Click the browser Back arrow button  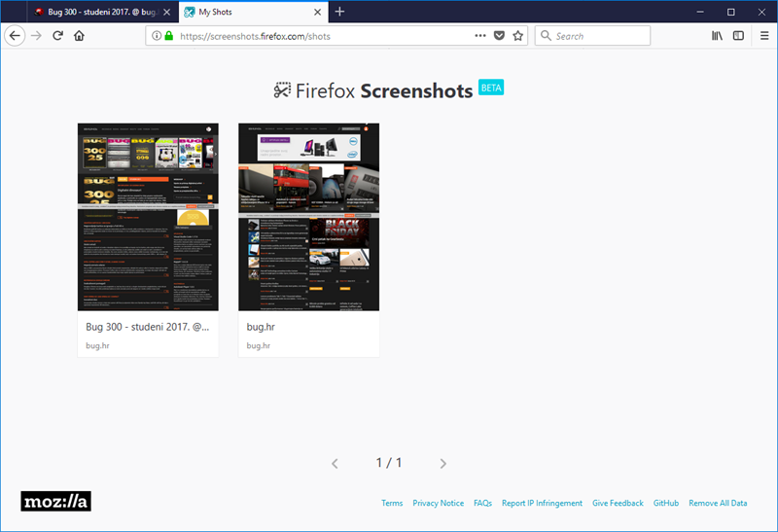click(15, 36)
